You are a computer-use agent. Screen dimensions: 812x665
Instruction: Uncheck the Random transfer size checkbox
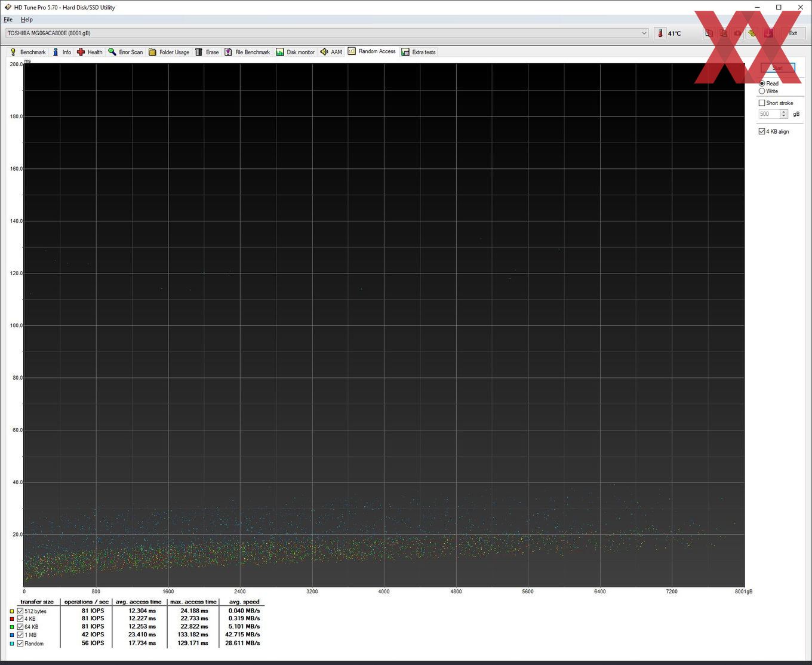tap(20, 644)
